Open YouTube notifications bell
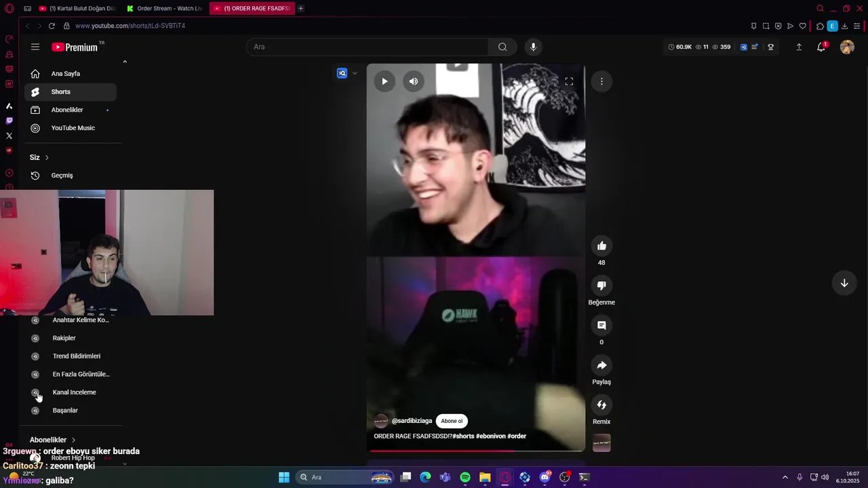This screenshot has height=488, width=868. pyautogui.click(x=821, y=47)
